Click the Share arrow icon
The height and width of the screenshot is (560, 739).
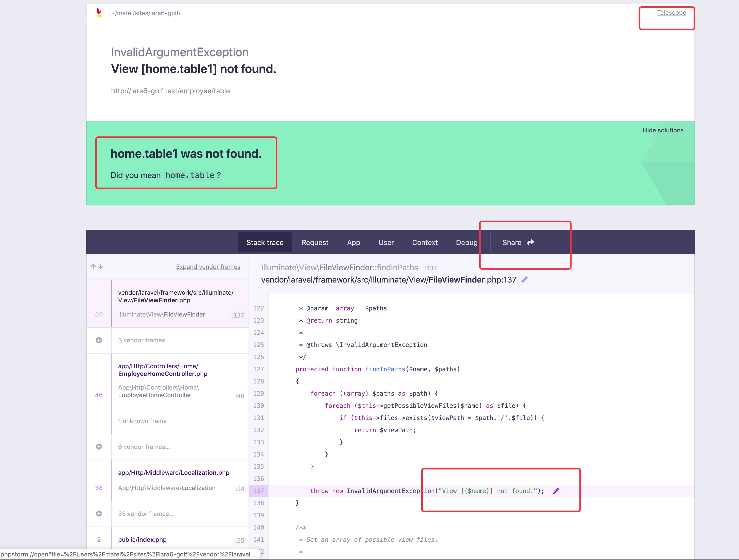(531, 242)
